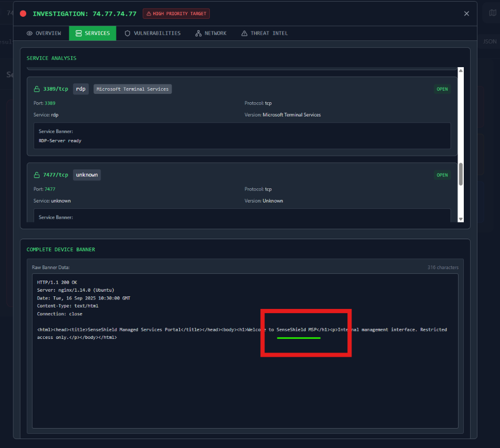
Task: Click the red status dot beside Investigation title
Action: (23, 14)
